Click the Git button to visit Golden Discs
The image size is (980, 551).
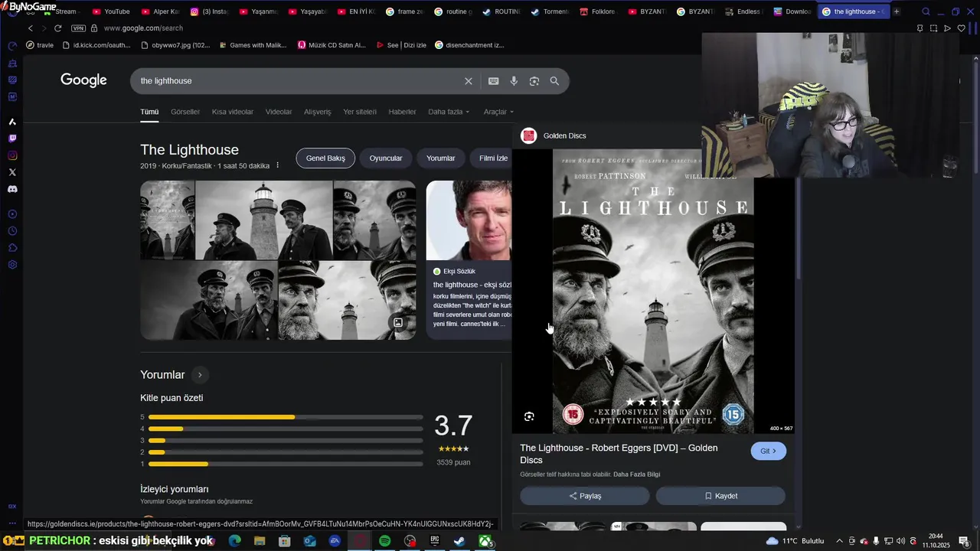(768, 451)
